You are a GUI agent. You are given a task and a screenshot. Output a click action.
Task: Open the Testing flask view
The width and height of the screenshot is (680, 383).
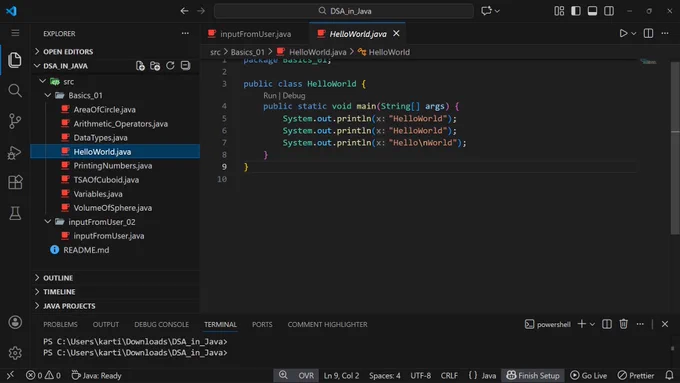[x=15, y=213]
